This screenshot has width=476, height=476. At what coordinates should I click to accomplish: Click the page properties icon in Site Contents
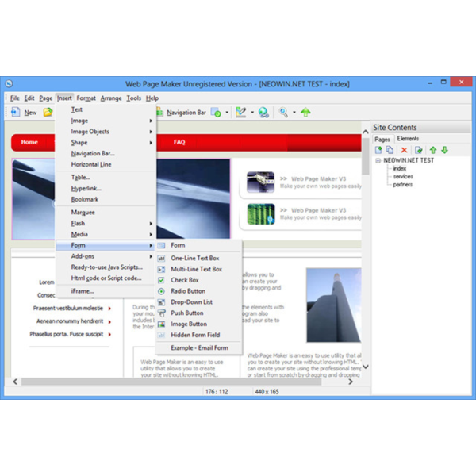(419, 150)
